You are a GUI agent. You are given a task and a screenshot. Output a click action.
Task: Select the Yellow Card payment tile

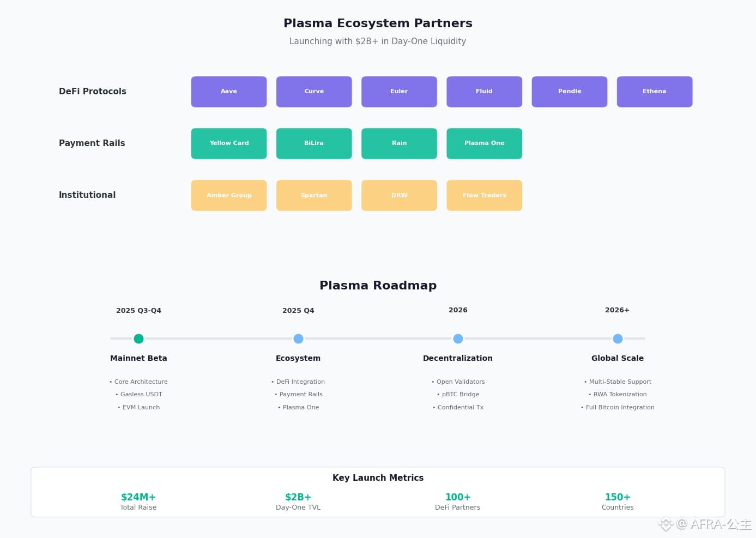pos(229,143)
